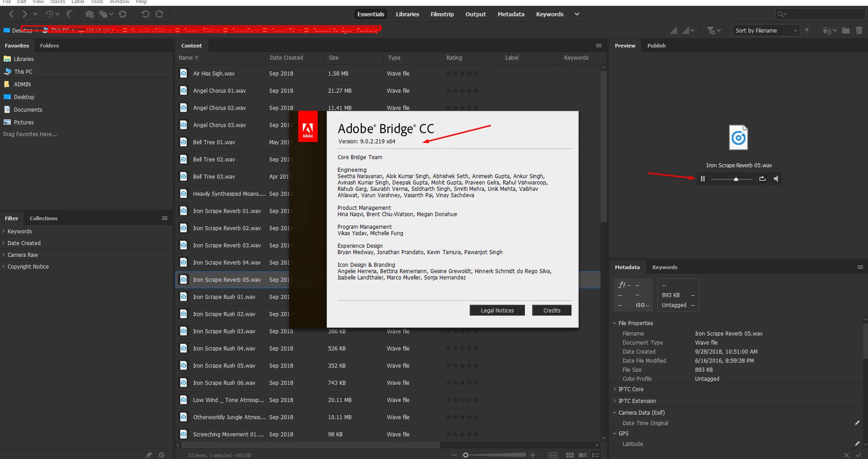
Task: Lock the thumbnail grid
Action: [553, 455]
